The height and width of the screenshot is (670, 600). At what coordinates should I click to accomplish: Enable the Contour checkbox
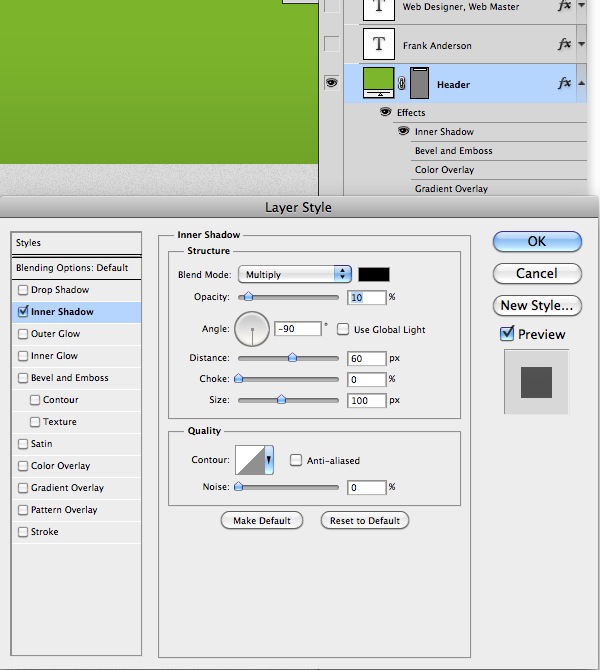click(35, 400)
